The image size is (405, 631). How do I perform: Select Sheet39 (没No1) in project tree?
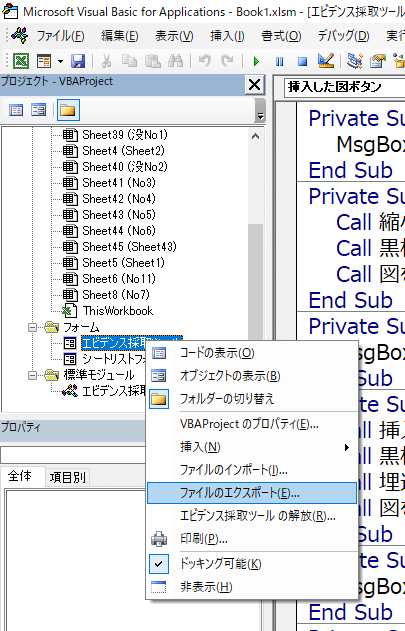pyautogui.click(x=125, y=134)
